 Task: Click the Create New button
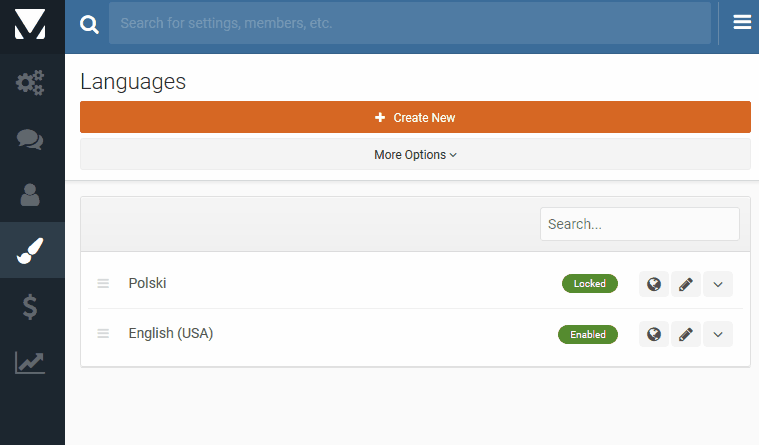pyautogui.click(x=415, y=117)
